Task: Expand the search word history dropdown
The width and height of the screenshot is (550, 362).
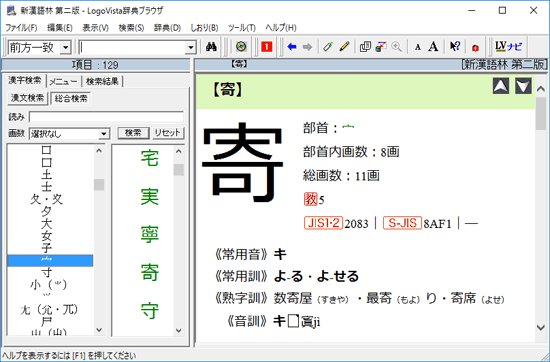Action: click(x=190, y=47)
